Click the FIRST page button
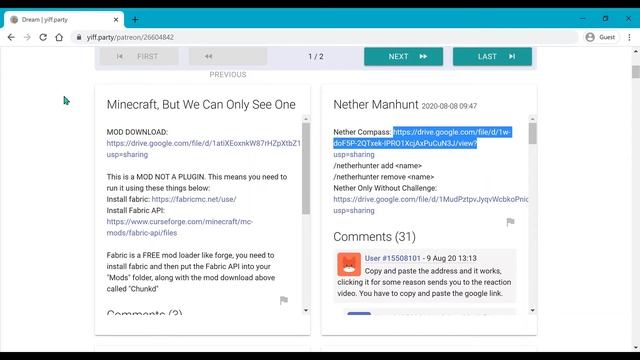 pos(139,56)
